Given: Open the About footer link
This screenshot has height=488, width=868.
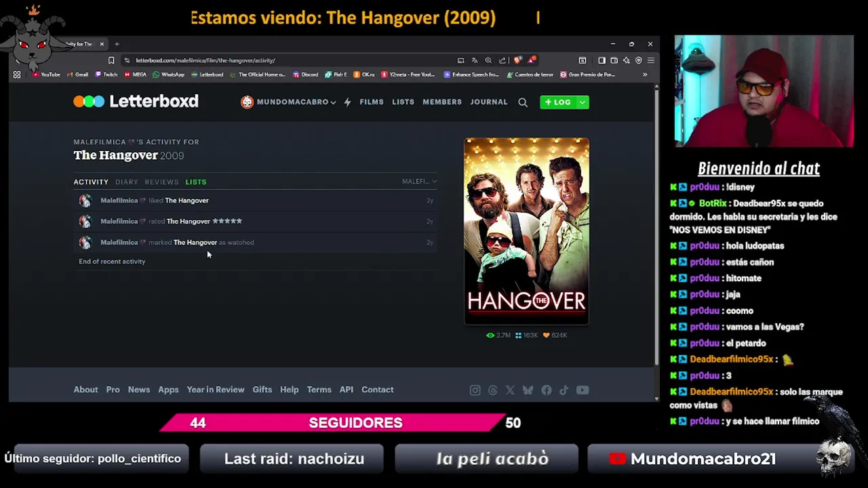Looking at the screenshot, I should [x=85, y=390].
